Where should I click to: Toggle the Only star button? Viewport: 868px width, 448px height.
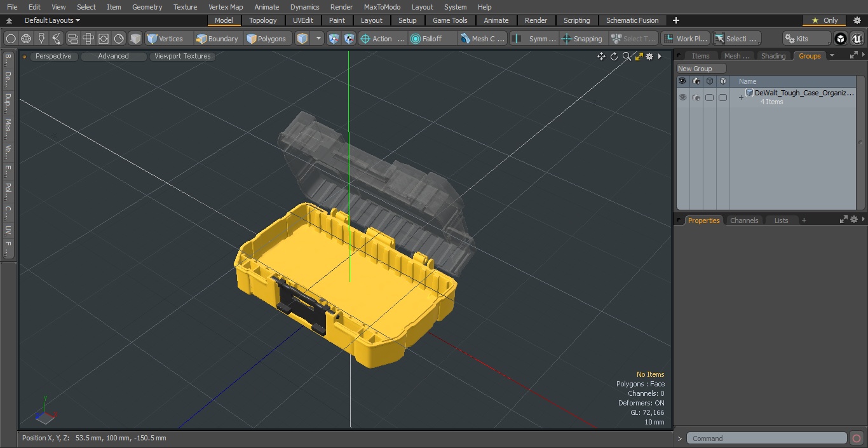pos(824,20)
